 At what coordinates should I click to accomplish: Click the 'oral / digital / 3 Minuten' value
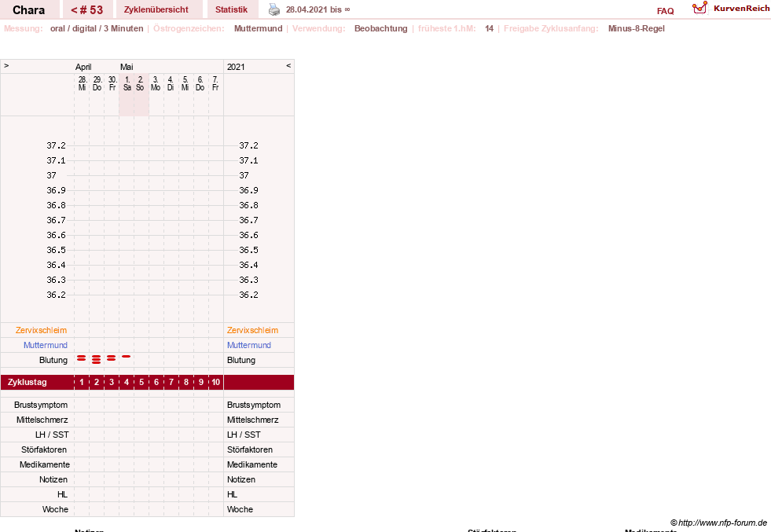(97, 28)
